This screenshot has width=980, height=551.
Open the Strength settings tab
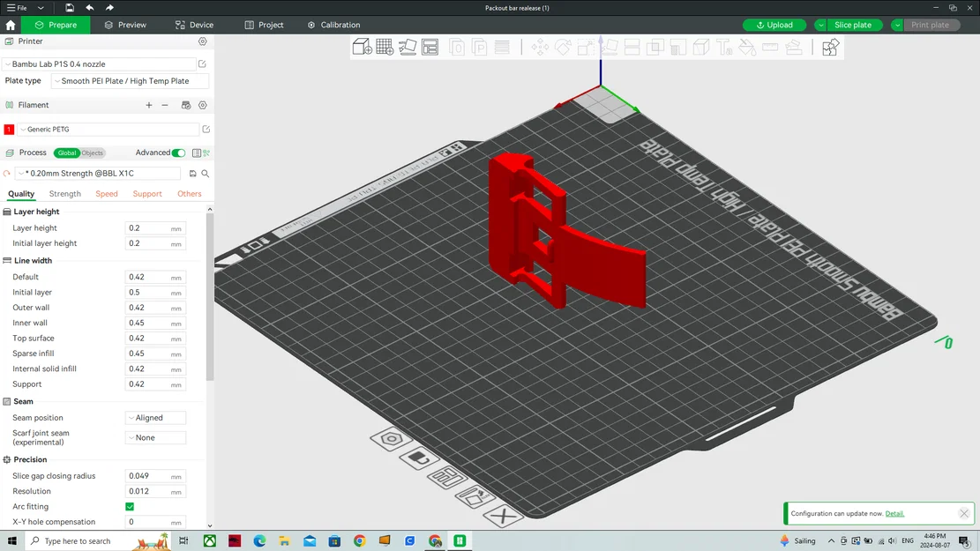(x=65, y=194)
